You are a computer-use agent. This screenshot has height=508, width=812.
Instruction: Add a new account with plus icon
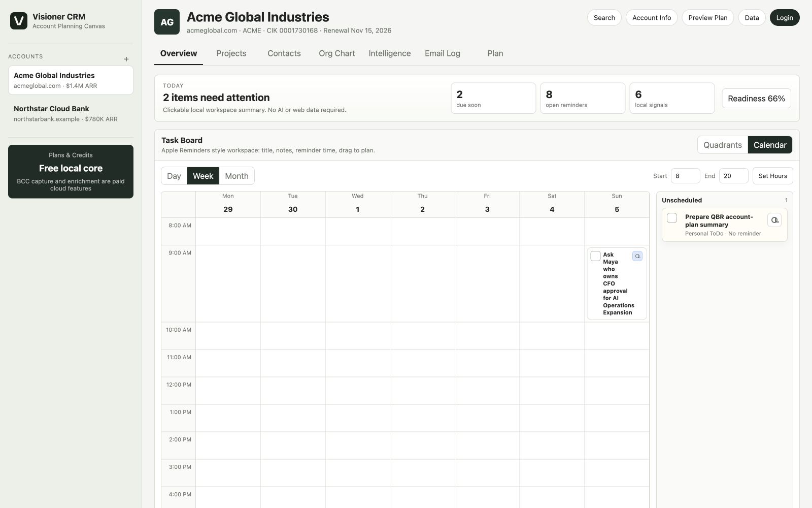(x=126, y=59)
